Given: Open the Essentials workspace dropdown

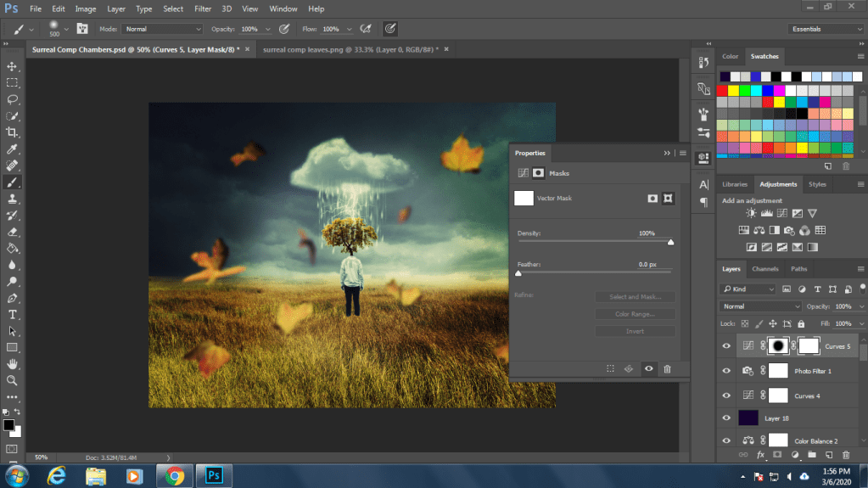Looking at the screenshot, I should click(x=826, y=29).
